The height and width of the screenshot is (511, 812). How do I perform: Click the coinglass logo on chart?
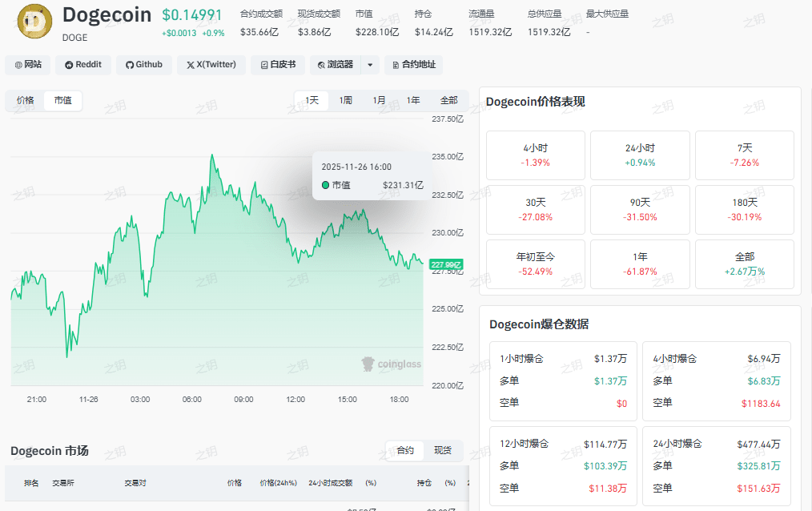coord(391,364)
